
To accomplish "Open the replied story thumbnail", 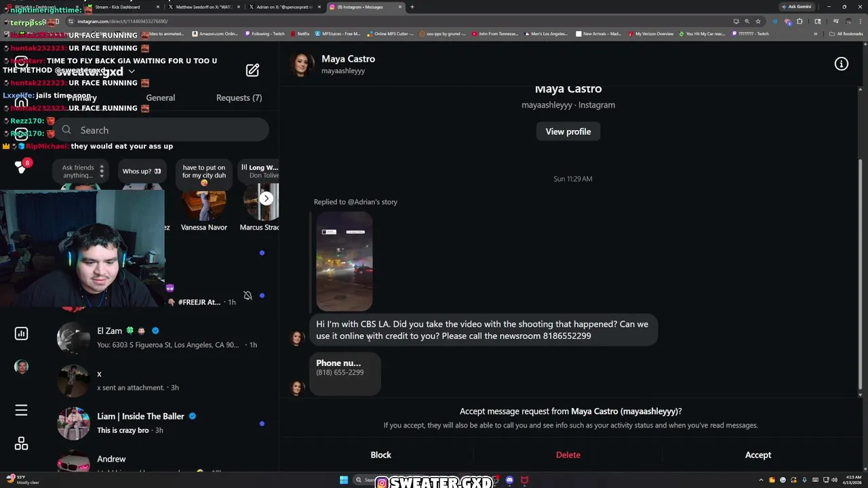I will [344, 261].
